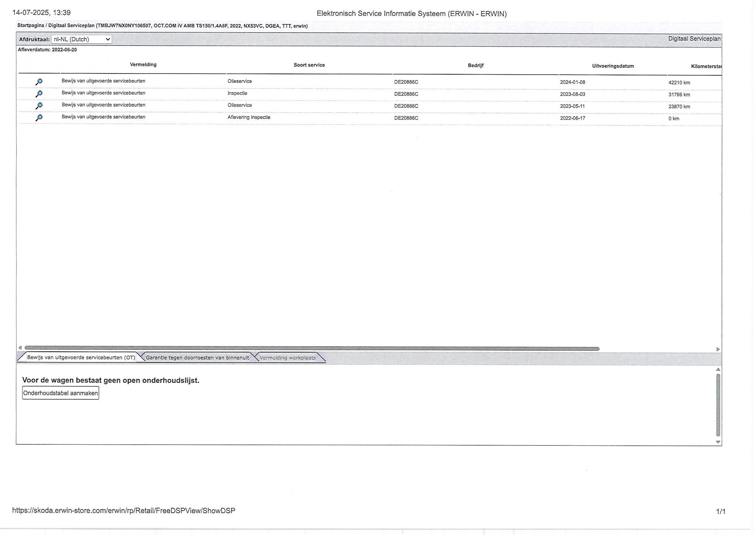
Task: Select the mileage cell 42210 km
Action: [x=679, y=83]
